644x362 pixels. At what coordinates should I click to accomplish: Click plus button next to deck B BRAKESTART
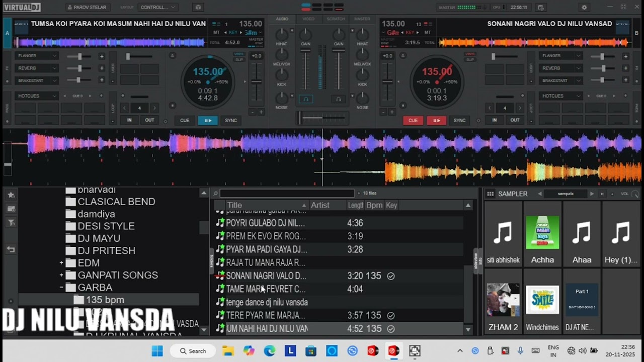pos(625,80)
